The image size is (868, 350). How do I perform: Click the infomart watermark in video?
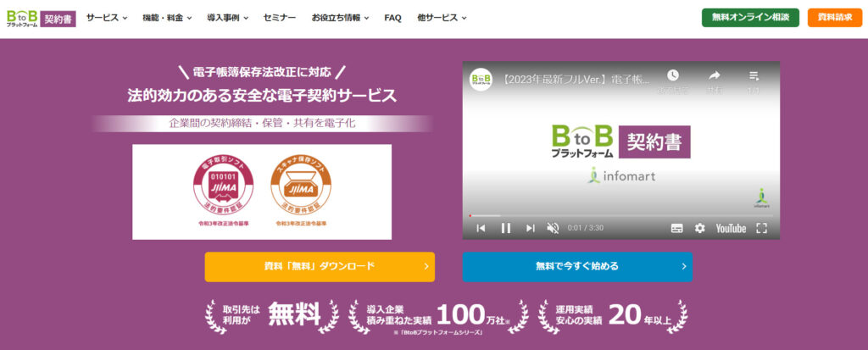(762, 198)
